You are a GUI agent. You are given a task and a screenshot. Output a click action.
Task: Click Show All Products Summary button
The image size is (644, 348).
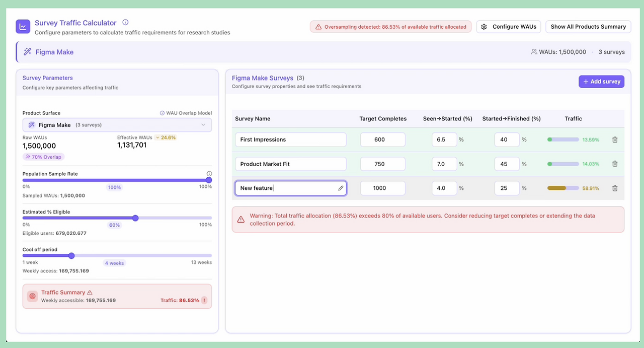tap(588, 27)
